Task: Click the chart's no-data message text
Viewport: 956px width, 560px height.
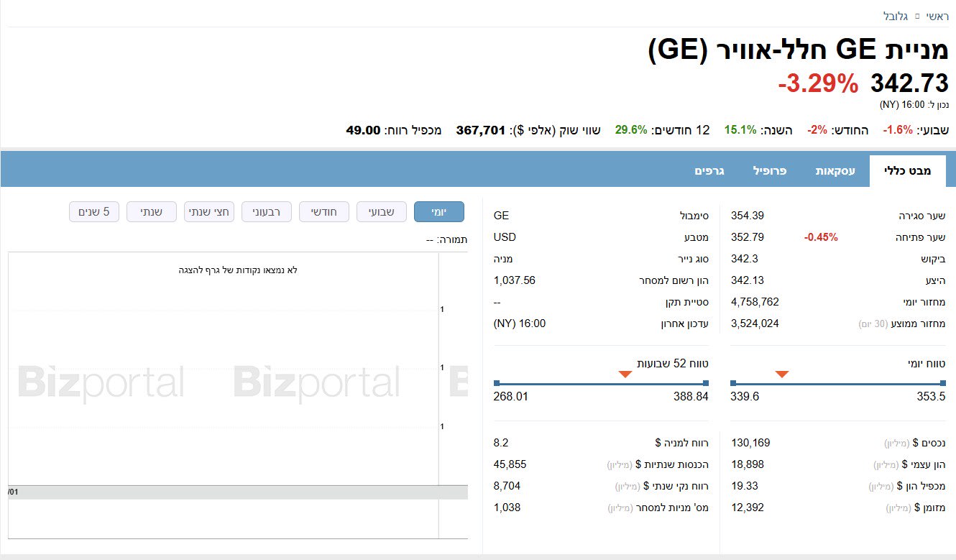Action: click(x=238, y=270)
